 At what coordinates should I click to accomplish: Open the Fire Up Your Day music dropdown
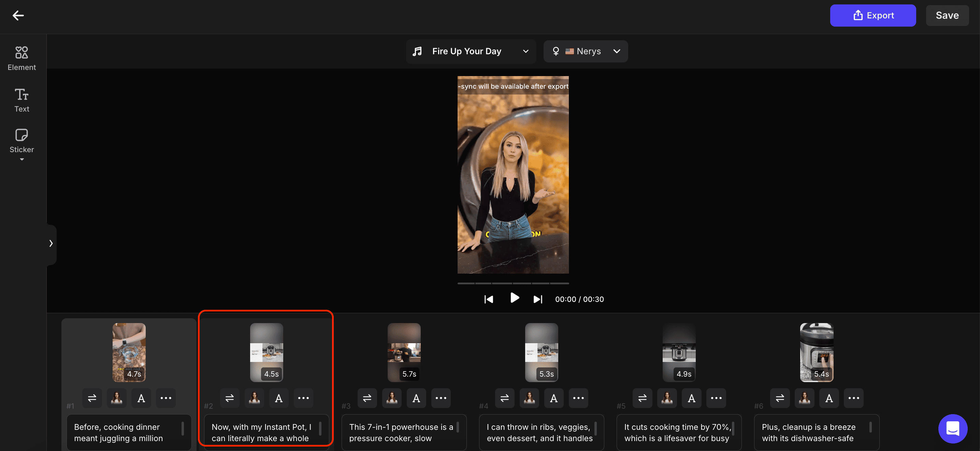[471, 51]
